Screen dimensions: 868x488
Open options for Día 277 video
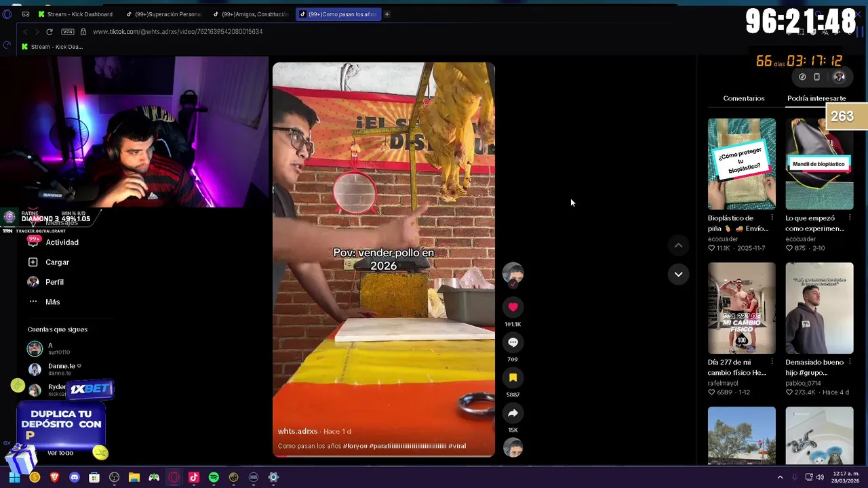tap(772, 362)
